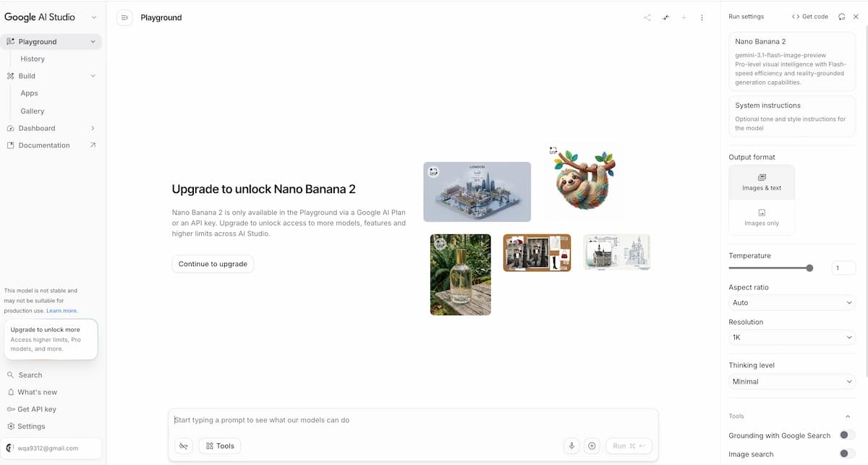Click the Search magnifier icon in sidebar
Screen dimensions: 868x465
pos(11,375)
